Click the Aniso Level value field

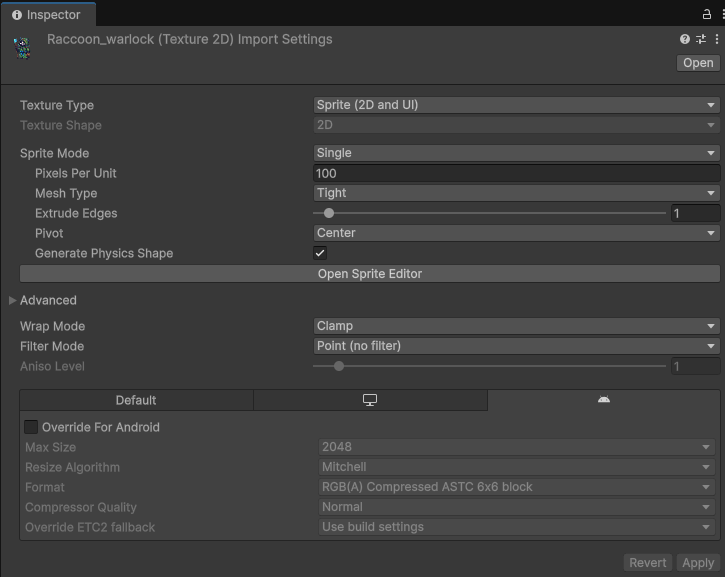(x=695, y=366)
